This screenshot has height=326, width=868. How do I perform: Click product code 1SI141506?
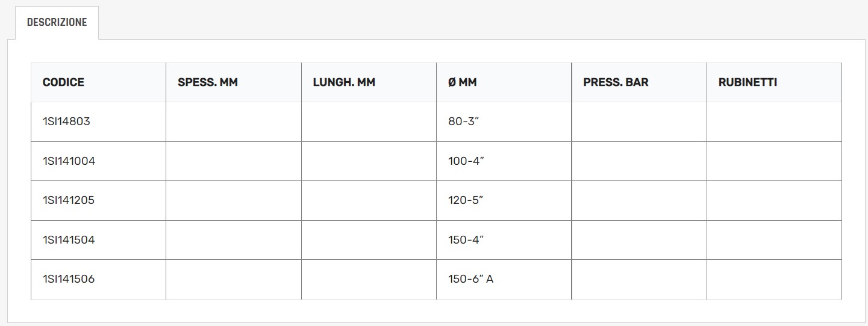(x=69, y=279)
